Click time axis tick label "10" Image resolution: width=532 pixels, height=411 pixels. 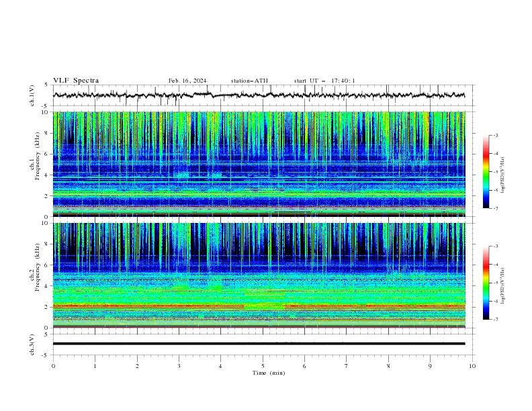pyautogui.click(x=472, y=366)
